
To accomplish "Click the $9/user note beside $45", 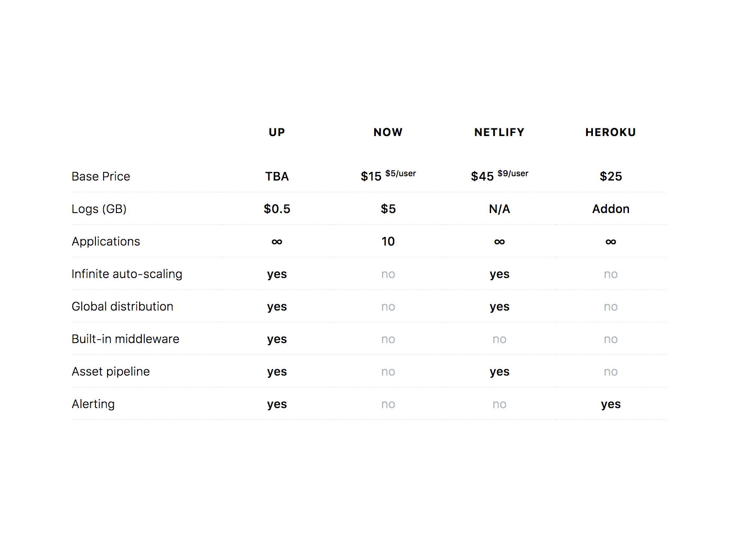I will (513, 173).
